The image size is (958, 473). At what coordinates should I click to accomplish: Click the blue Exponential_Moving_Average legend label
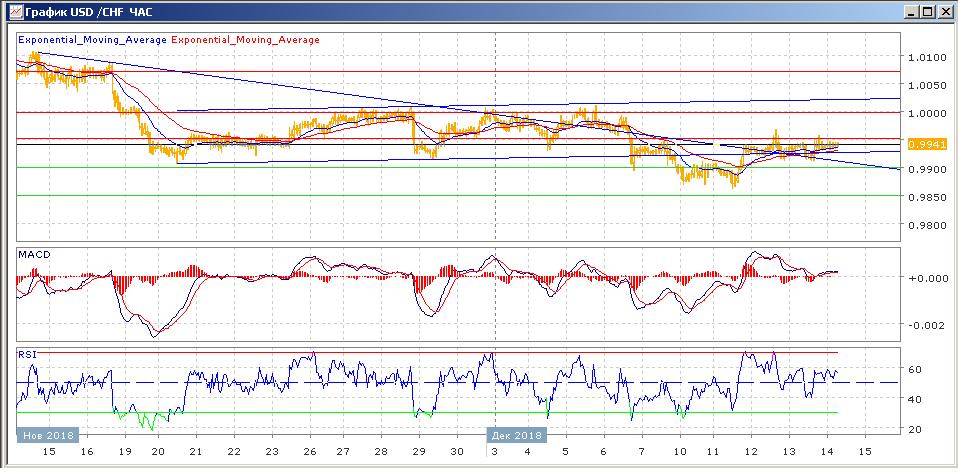pyautogui.click(x=92, y=40)
